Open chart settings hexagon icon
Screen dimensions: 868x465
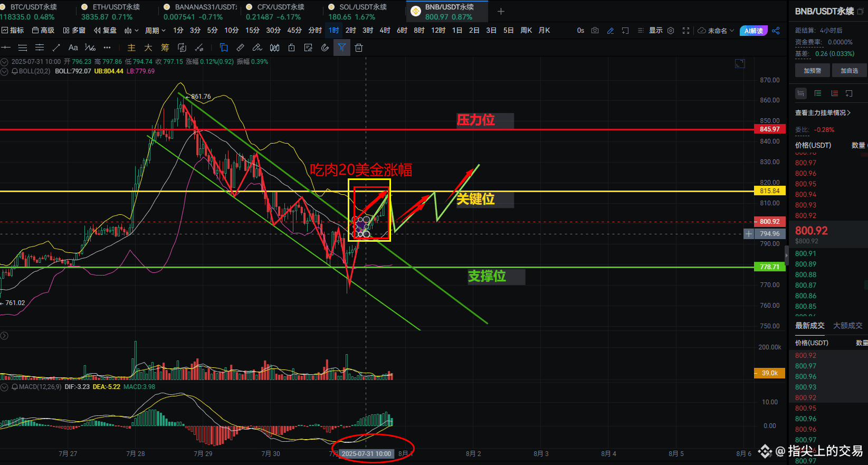click(x=671, y=31)
